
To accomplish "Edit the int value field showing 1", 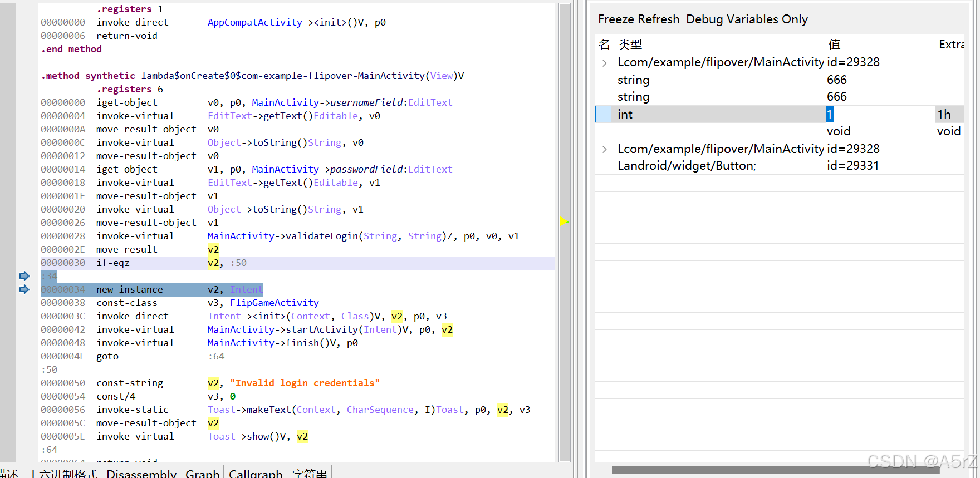I will pyautogui.click(x=880, y=114).
